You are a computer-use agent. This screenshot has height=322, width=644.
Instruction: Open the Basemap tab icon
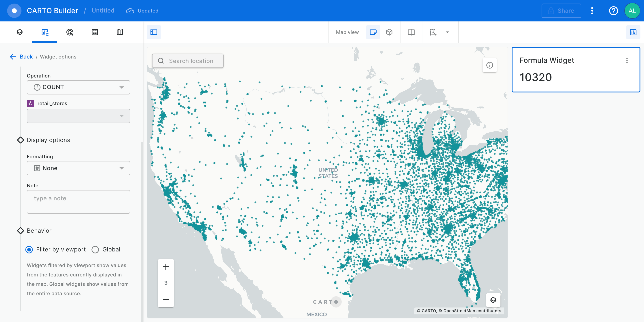tap(120, 32)
